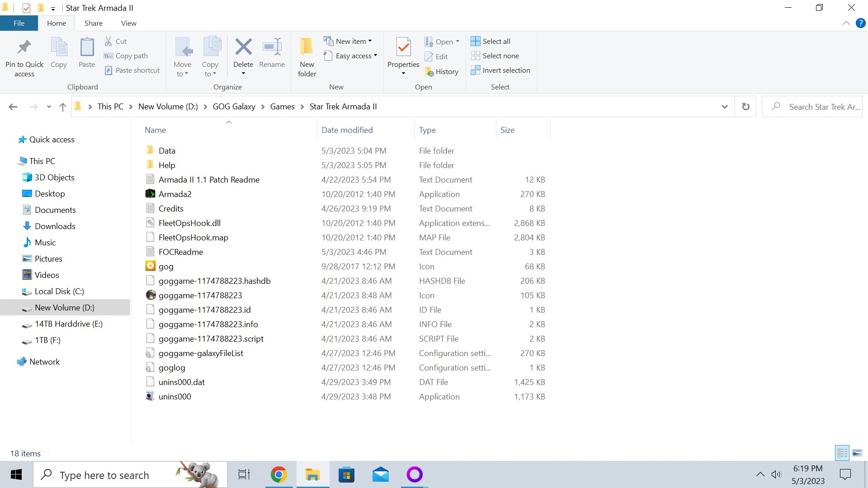
Task: Switch to the View ribbon tab
Action: 128,23
